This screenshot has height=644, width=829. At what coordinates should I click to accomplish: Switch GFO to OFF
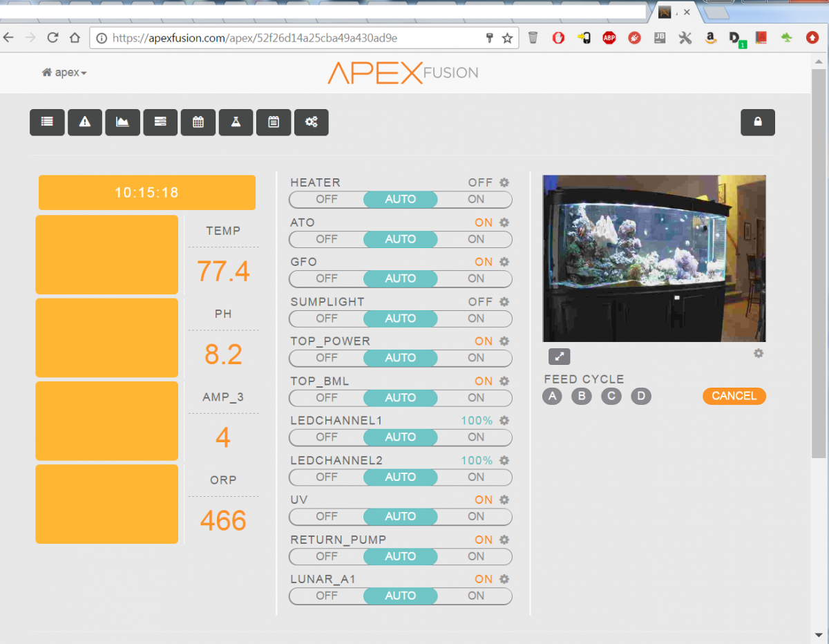click(x=327, y=278)
